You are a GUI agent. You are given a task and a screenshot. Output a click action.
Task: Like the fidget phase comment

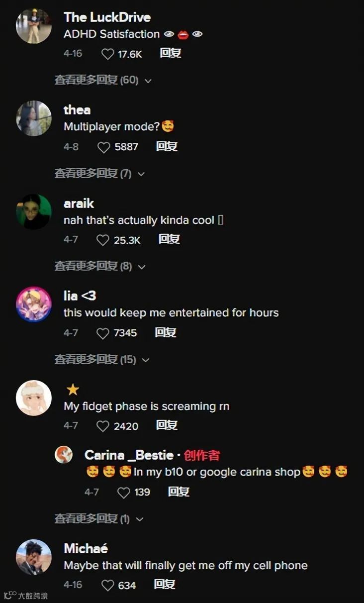(x=102, y=426)
